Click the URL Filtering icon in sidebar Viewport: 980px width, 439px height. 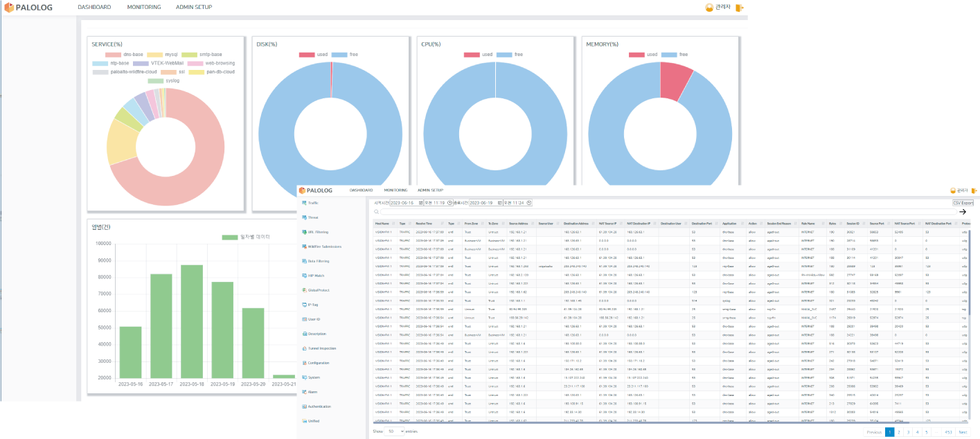click(x=304, y=232)
